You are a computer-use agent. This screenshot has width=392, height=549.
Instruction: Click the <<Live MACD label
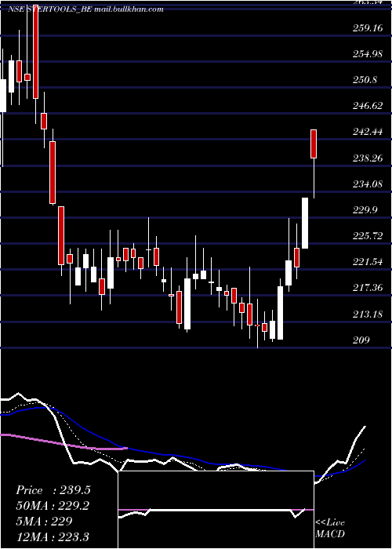330,528
